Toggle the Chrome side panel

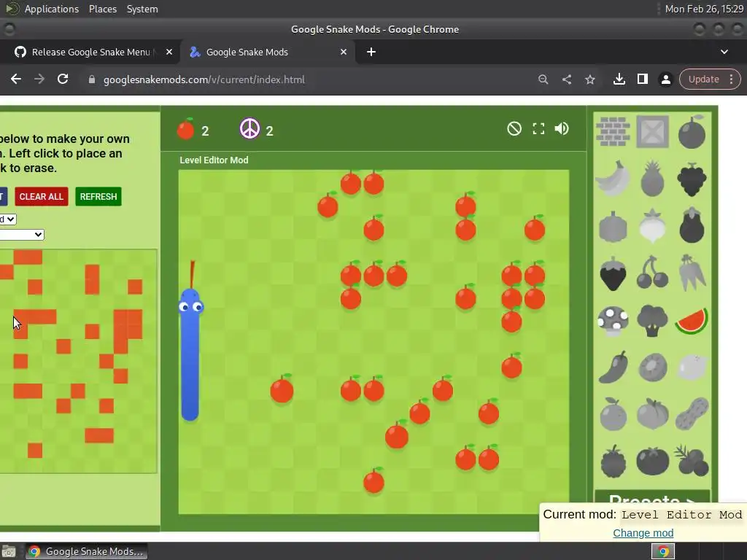[643, 79]
